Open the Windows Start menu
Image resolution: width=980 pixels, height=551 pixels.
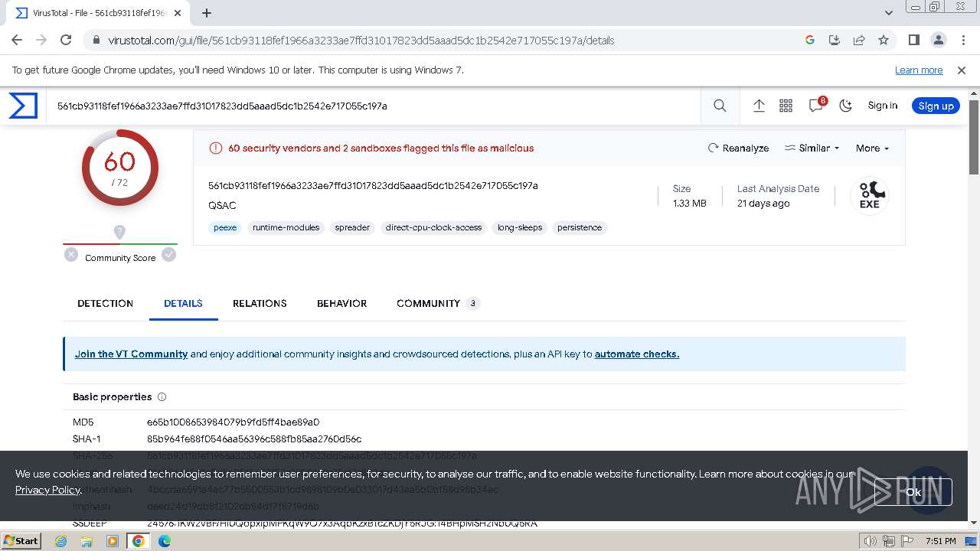click(21, 541)
